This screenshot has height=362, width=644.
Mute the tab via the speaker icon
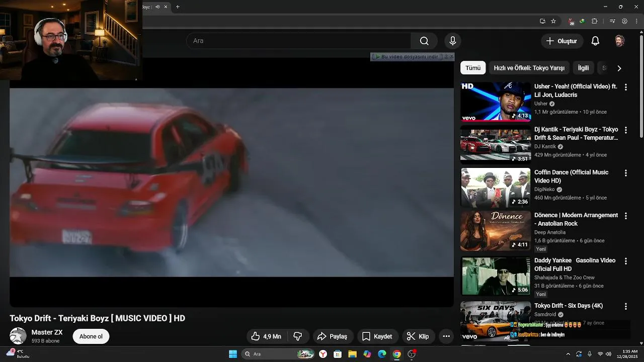[157, 7]
